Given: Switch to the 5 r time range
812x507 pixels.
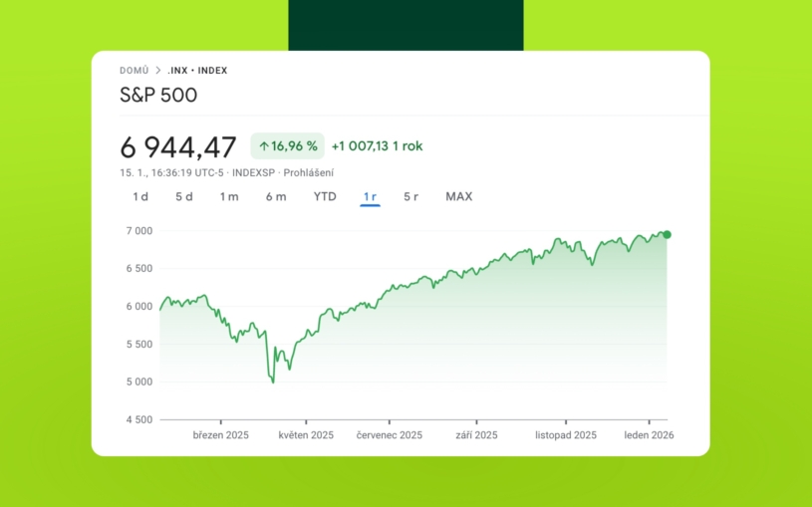Looking at the screenshot, I should [410, 196].
